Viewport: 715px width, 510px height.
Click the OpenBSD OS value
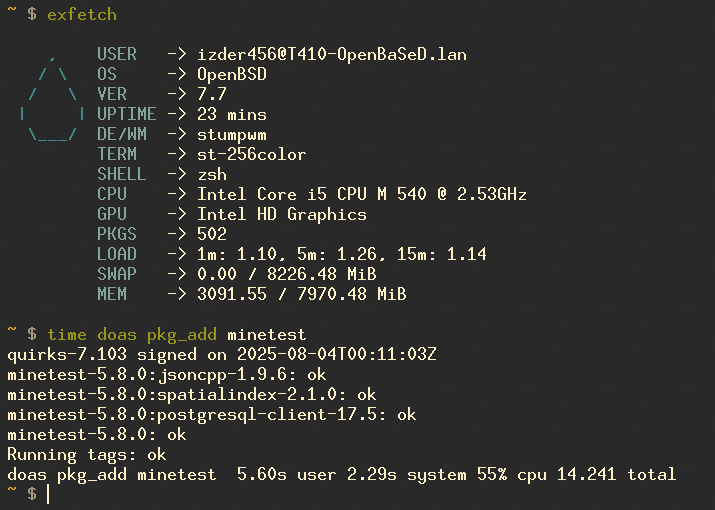tap(232, 74)
